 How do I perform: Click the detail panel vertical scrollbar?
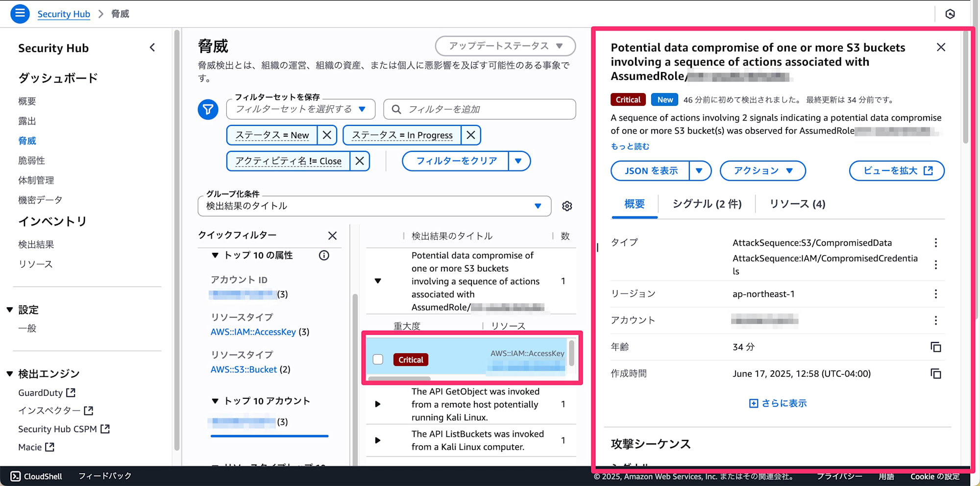[x=966, y=87]
